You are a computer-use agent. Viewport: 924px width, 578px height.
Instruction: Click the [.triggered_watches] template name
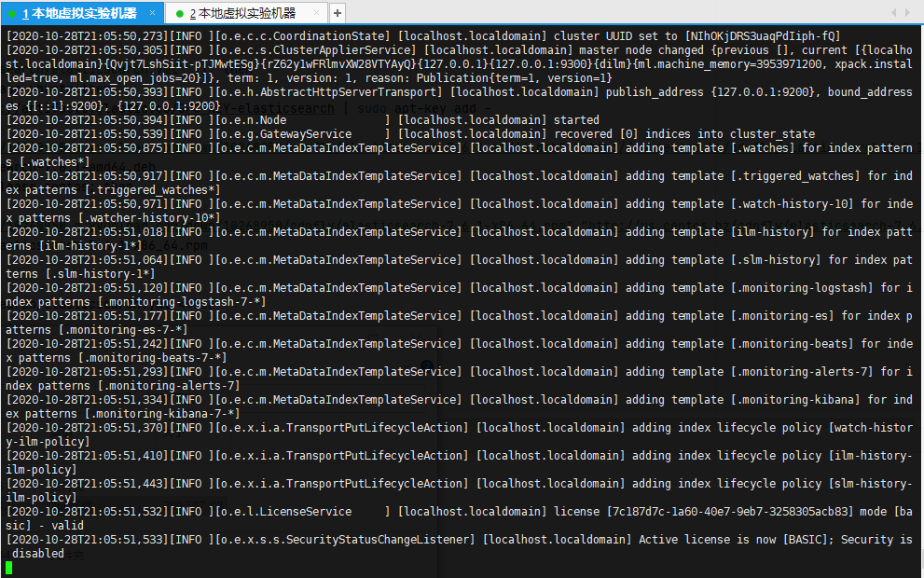795,175
